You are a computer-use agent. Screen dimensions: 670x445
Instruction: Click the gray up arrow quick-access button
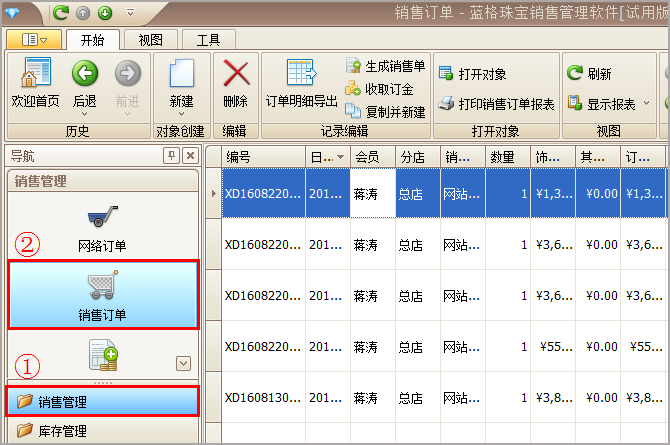(83, 13)
